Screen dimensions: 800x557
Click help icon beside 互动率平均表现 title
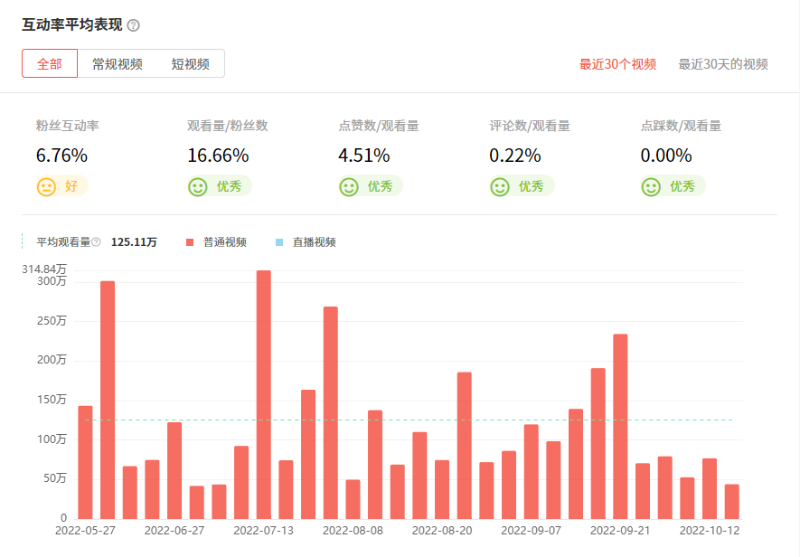(134, 25)
